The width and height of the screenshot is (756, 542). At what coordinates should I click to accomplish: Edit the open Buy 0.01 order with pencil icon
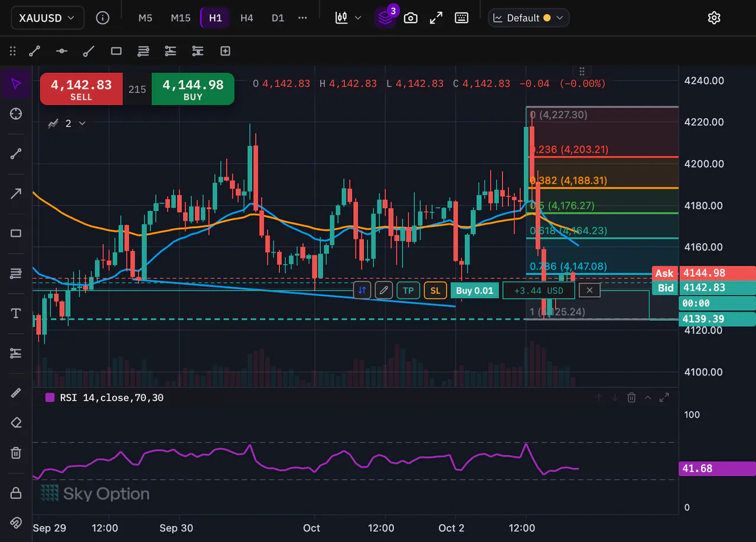384,290
